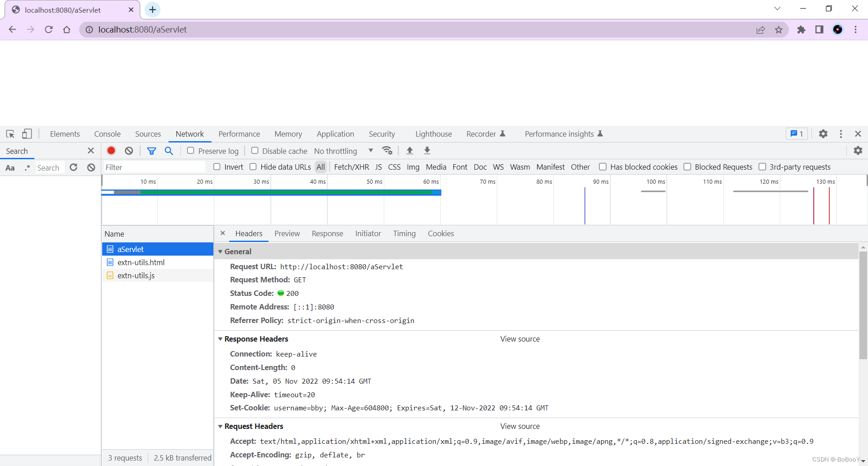Click the network Filter input field
Image resolution: width=868 pixels, height=466 pixels.
(x=154, y=167)
